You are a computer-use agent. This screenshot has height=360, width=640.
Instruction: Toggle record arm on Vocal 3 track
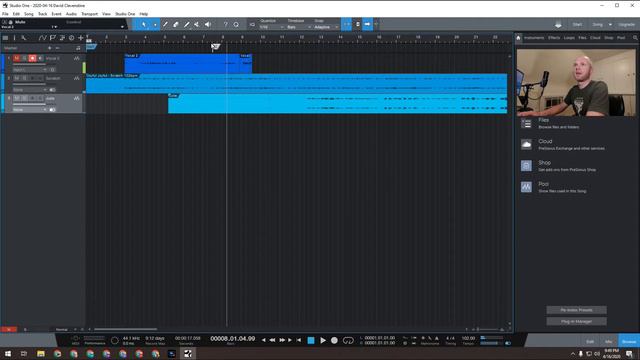click(32, 58)
